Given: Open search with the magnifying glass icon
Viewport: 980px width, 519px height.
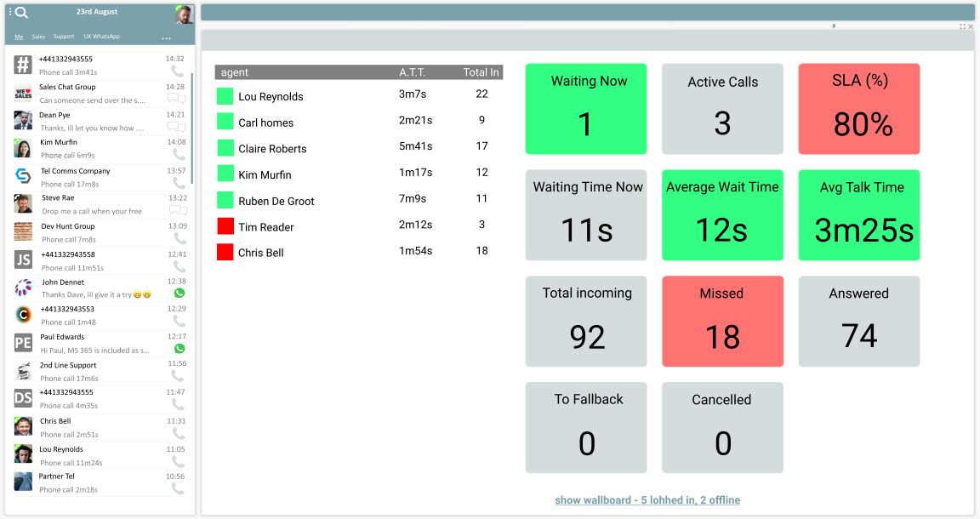Looking at the screenshot, I should [x=21, y=12].
